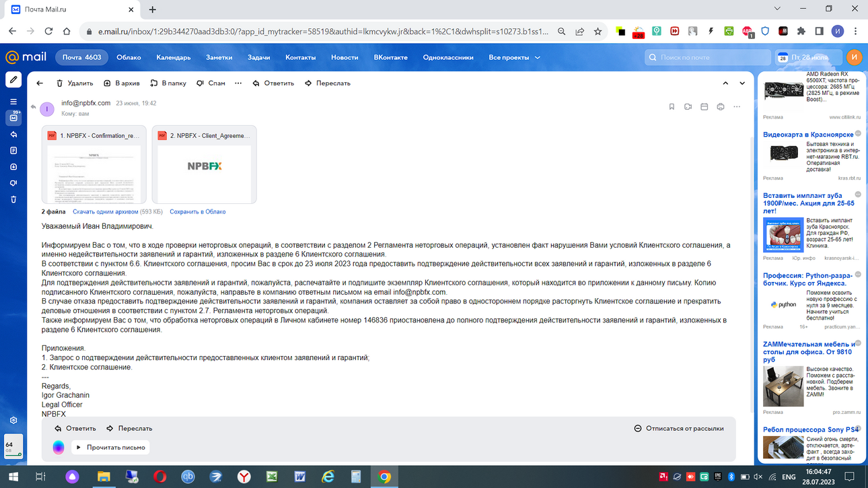Open the message header three-dot menu

tap(737, 107)
